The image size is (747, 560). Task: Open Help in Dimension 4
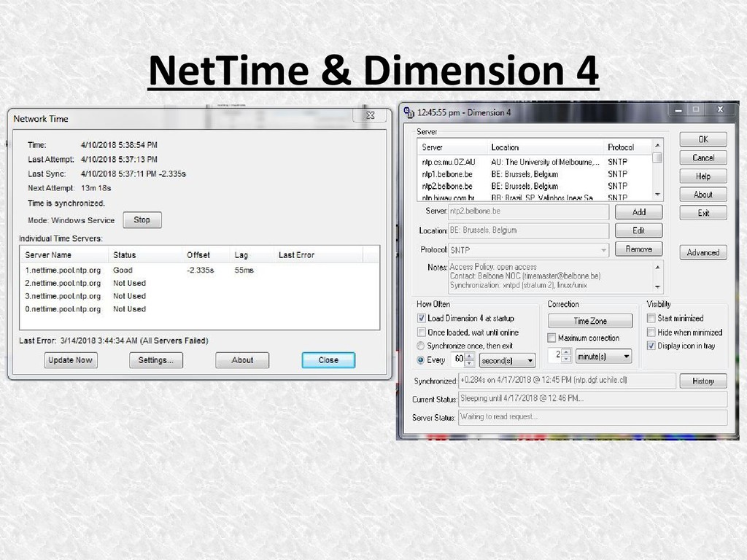pyautogui.click(x=703, y=176)
